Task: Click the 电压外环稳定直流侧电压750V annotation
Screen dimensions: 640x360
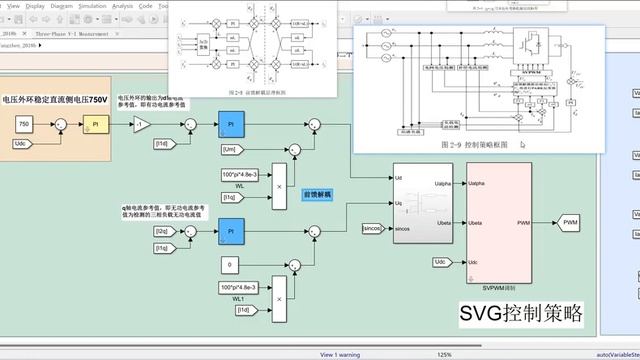Action: (56, 100)
